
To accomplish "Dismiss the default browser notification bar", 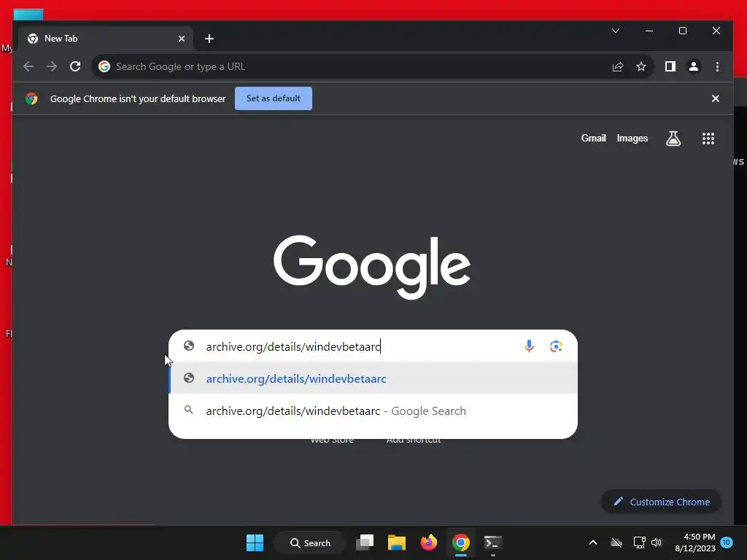I will point(716,98).
